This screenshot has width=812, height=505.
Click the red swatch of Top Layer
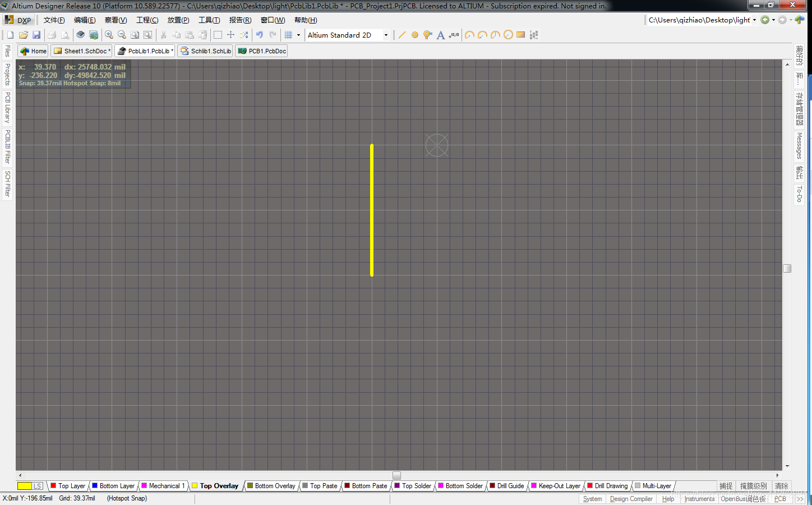(53, 486)
